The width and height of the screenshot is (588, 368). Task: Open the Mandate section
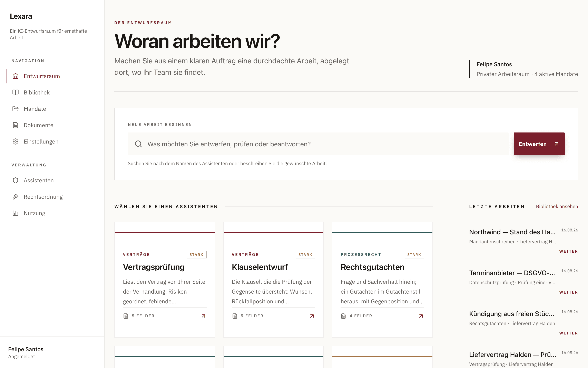(52, 109)
